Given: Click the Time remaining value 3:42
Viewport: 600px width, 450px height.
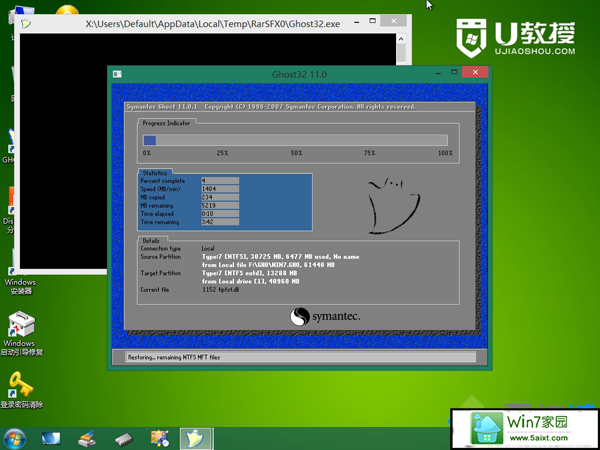Looking at the screenshot, I should [x=220, y=222].
